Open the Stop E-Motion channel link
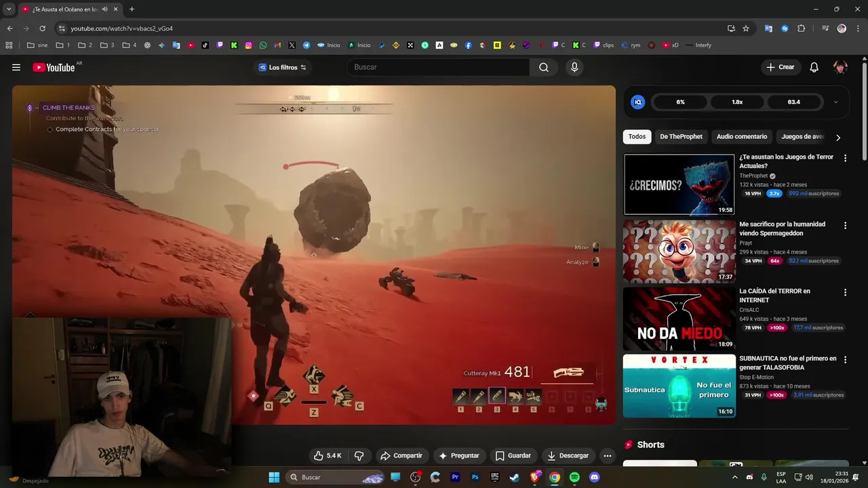 (756, 377)
